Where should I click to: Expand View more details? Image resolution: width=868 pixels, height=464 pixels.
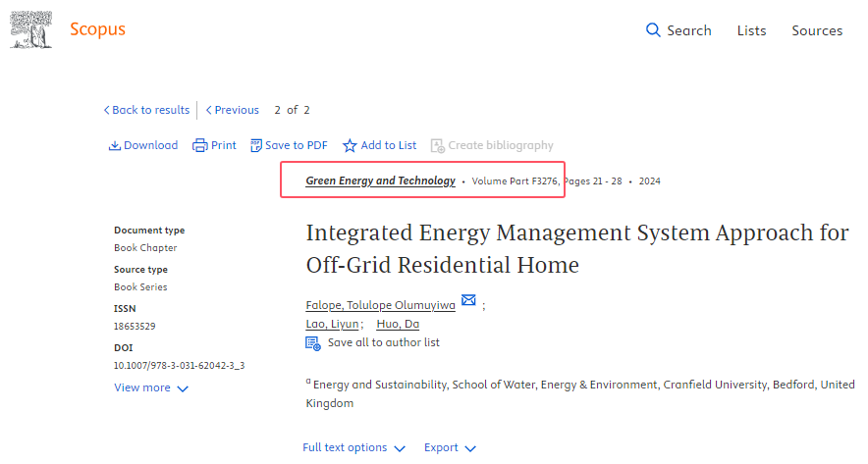tap(151, 387)
